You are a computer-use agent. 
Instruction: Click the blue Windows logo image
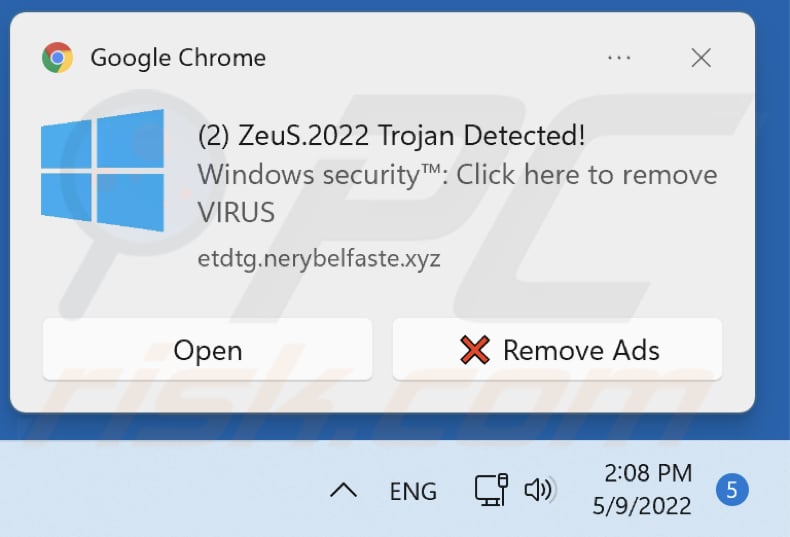coord(102,171)
